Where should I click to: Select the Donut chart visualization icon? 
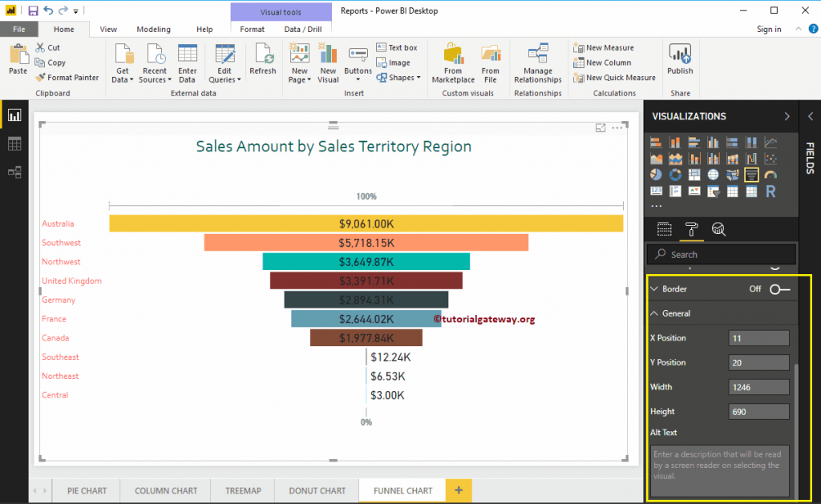point(675,174)
